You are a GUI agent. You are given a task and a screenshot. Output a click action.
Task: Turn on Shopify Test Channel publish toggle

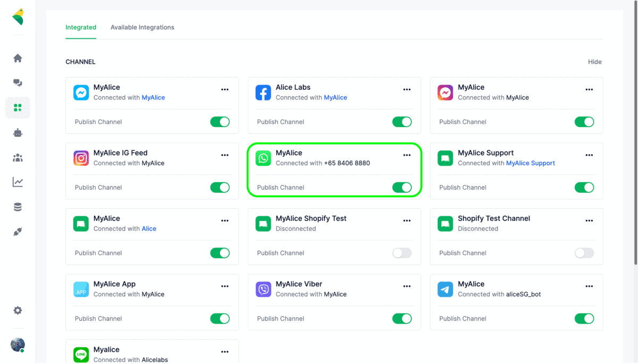pos(584,253)
